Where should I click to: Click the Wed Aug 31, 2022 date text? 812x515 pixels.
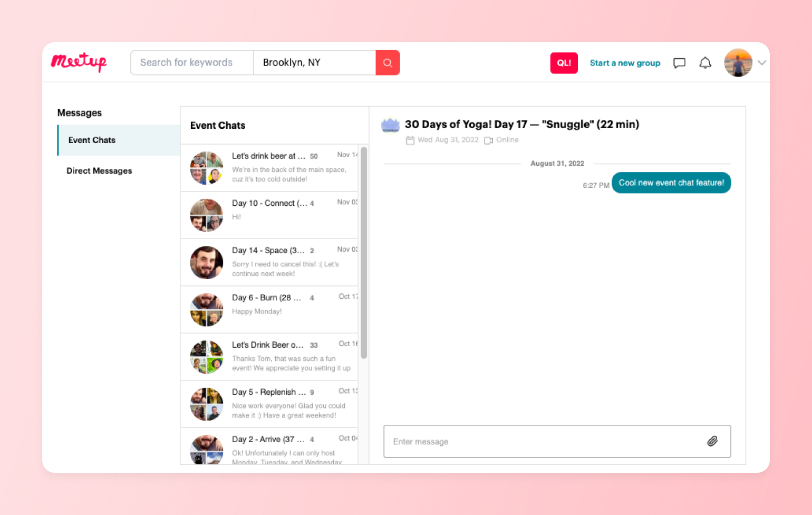tap(448, 140)
